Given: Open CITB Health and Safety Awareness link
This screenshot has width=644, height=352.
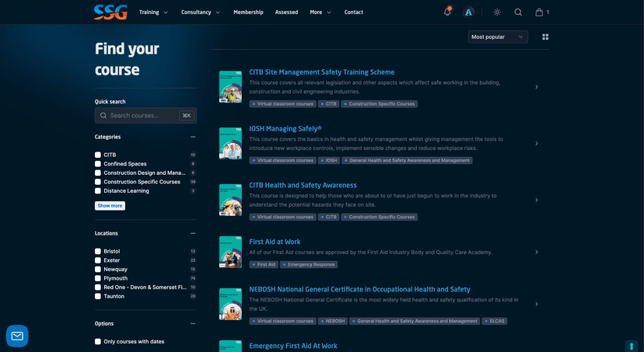Looking at the screenshot, I should point(303,186).
